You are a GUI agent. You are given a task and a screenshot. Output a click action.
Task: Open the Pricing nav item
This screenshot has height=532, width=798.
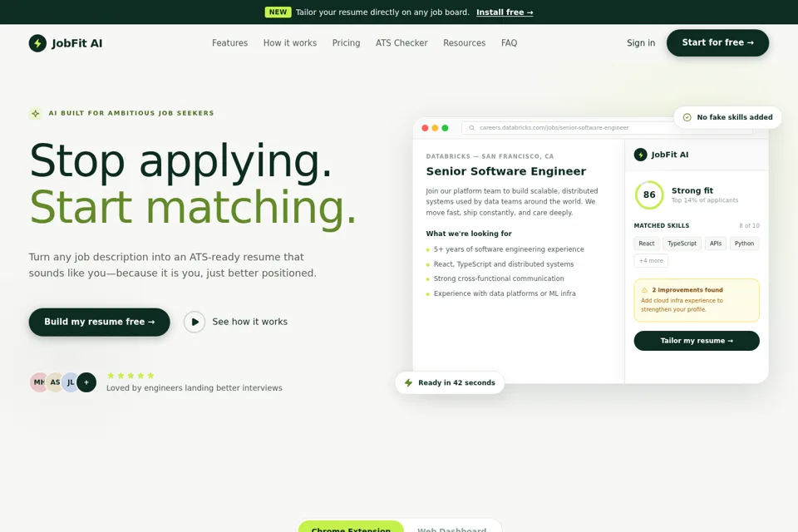(346, 43)
